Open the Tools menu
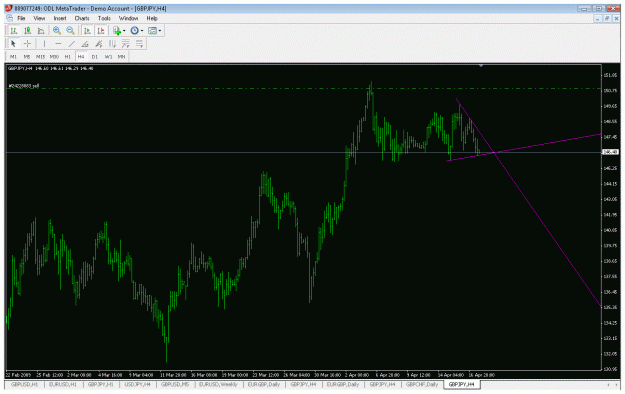The height and width of the screenshot is (394, 625). [104, 18]
